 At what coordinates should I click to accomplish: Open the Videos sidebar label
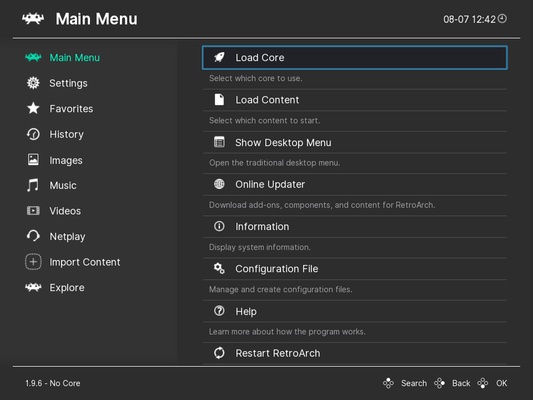[x=65, y=211]
